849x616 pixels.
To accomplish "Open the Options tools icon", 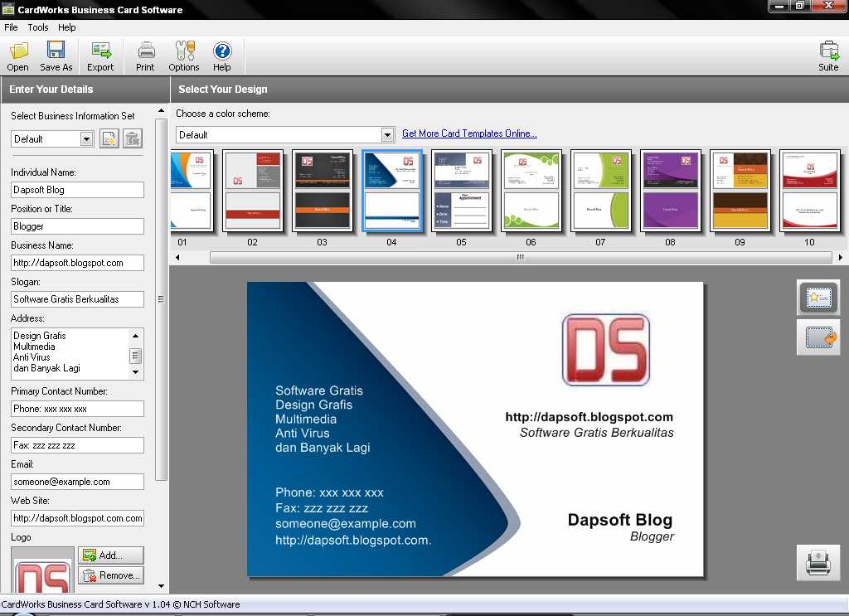I will [x=184, y=56].
